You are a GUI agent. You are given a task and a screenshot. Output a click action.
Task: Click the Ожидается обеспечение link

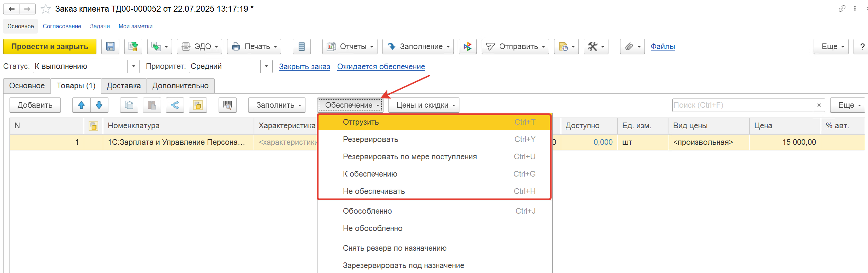(381, 67)
